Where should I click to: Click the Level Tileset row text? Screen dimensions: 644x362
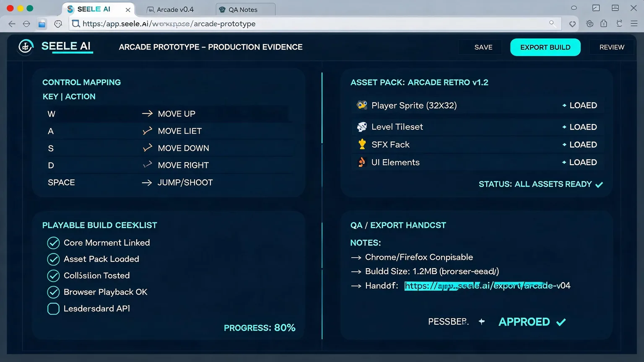click(397, 127)
